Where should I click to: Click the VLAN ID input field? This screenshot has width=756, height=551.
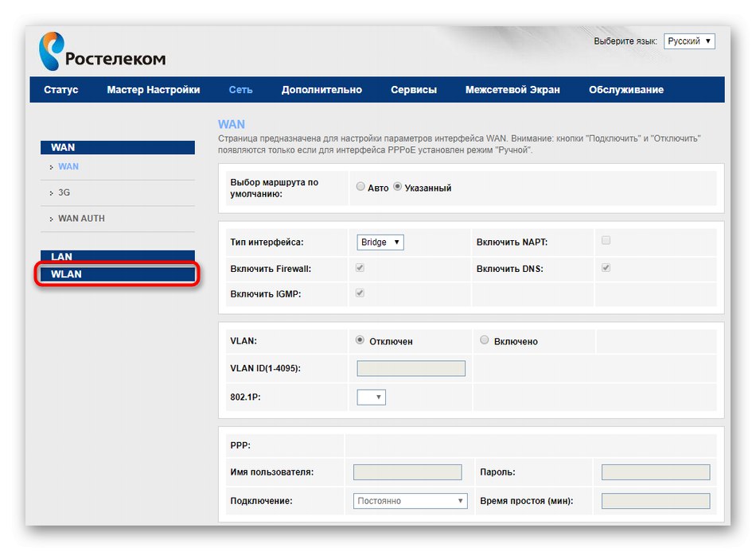pyautogui.click(x=411, y=368)
